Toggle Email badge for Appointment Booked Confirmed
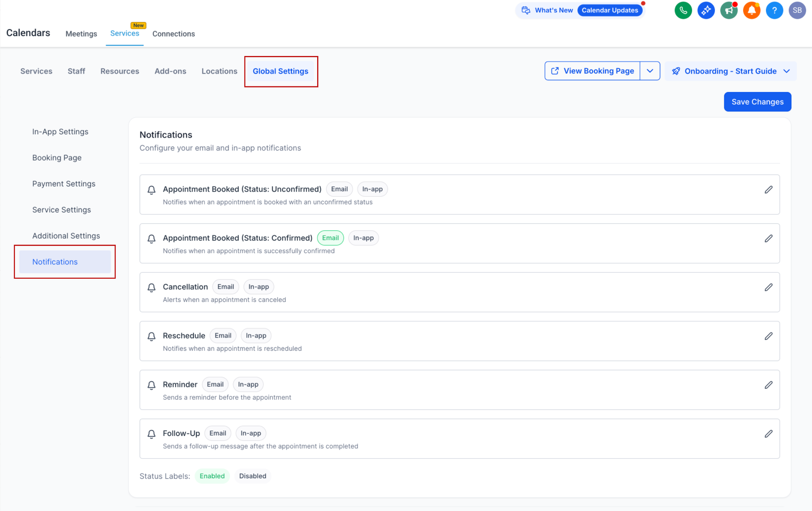812x511 pixels. click(x=330, y=238)
